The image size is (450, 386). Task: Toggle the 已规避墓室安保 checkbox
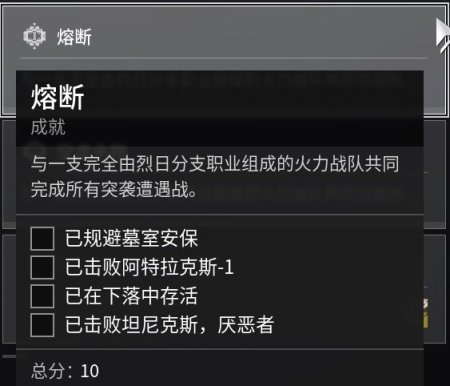(x=42, y=238)
